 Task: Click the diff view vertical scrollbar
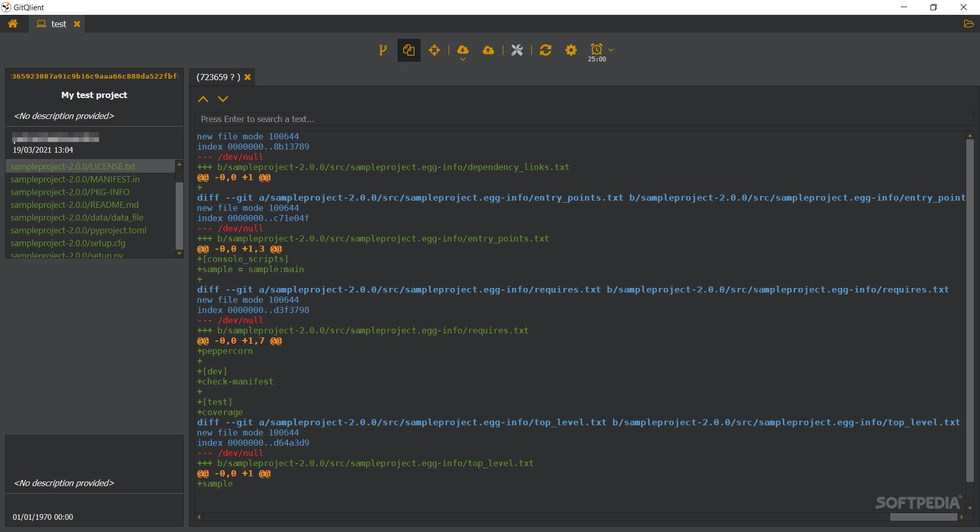[x=970, y=310]
